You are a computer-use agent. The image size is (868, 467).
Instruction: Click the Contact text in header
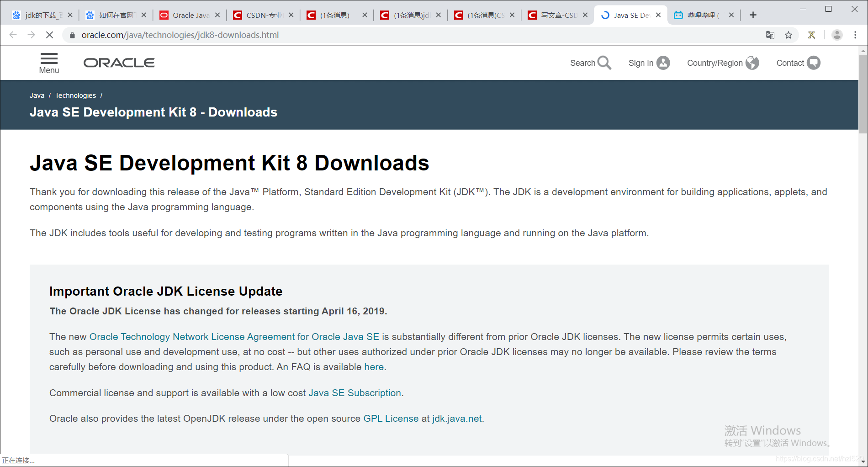point(790,63)
